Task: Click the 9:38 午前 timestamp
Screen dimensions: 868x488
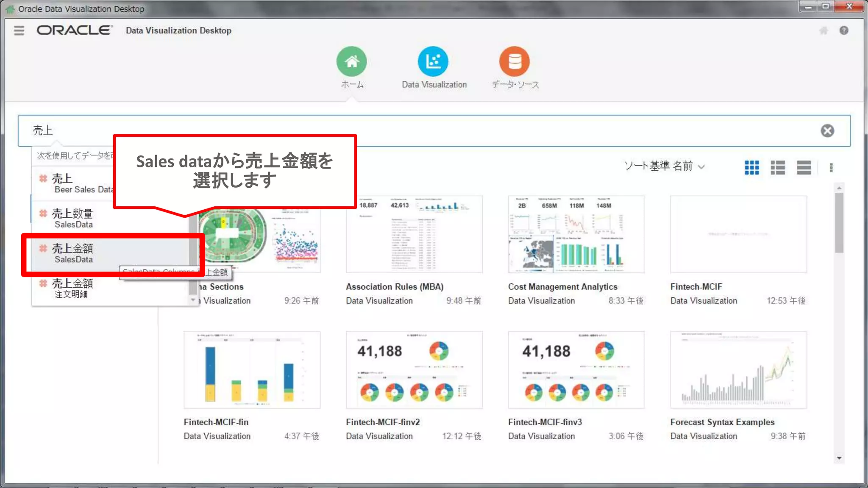Action: point(788,436)
